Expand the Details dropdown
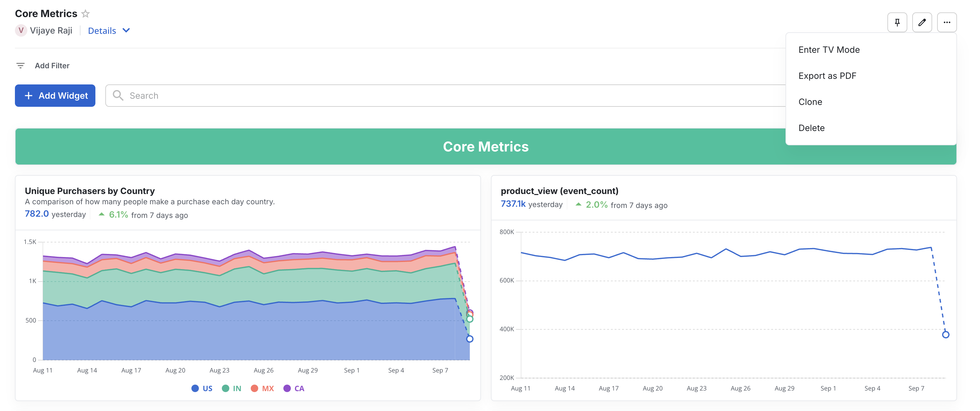The height and width of the screenshot is (411, 980). [126, 30]
